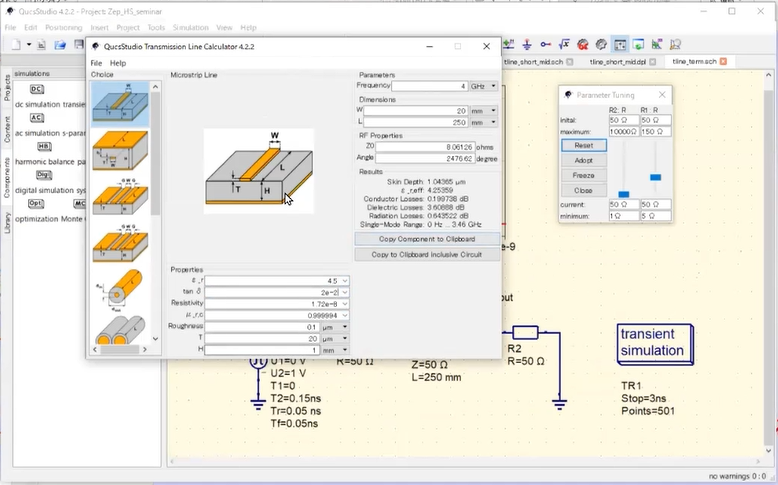Open the Frequency unit GHz dropdown
778x485 pixels.
484,86
